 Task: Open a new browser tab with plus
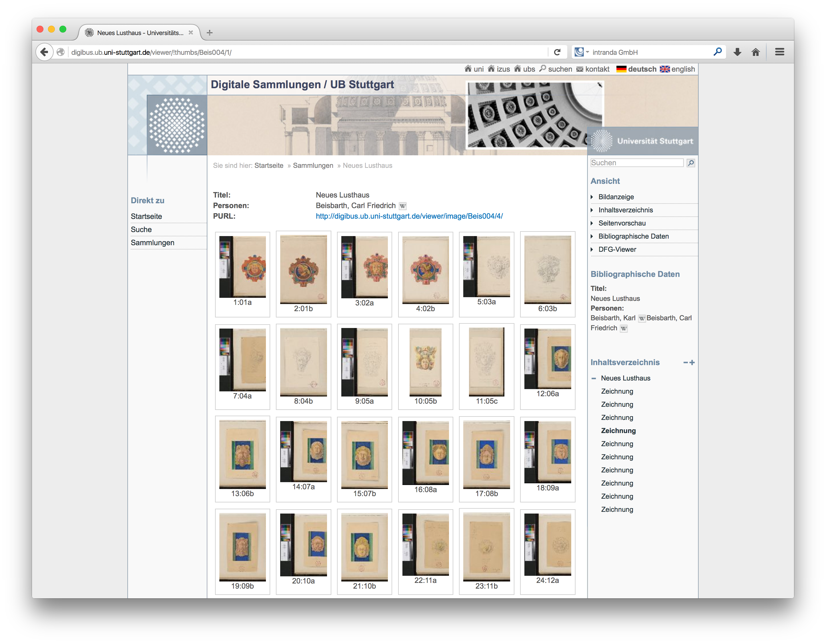pos(210,33)
